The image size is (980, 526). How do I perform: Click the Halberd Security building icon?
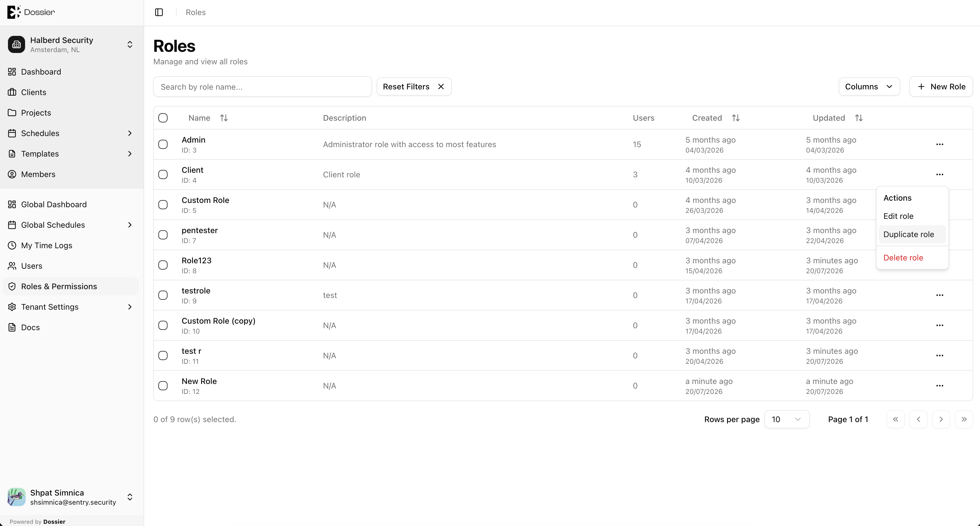tap(16, 44)
